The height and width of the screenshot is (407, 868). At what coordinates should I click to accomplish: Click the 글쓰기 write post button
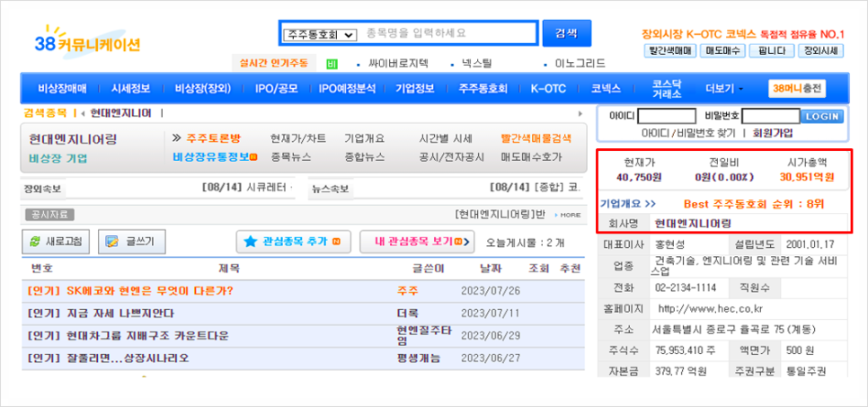point(131,242)
